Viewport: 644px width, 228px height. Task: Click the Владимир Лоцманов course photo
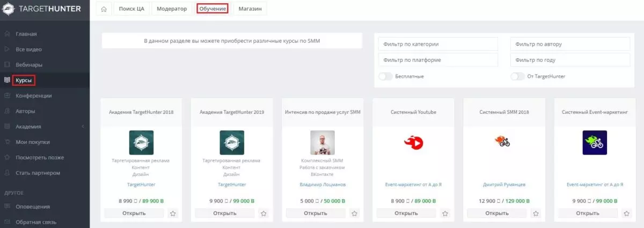point(323,143)
